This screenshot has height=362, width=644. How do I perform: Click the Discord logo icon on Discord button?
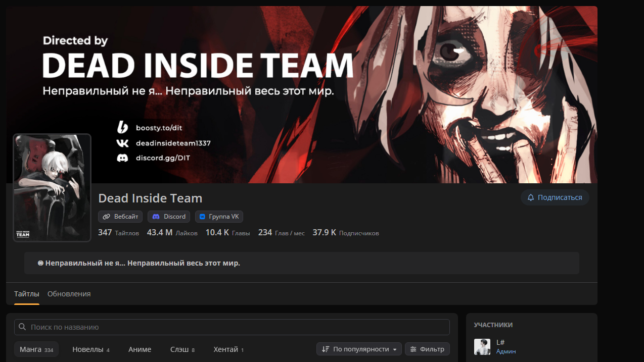coord(156,217)
